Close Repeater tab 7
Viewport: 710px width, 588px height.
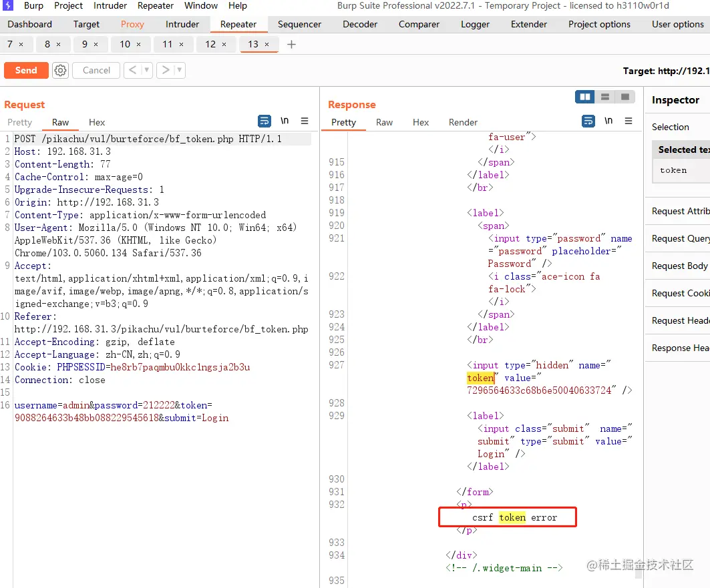[21, 44]
